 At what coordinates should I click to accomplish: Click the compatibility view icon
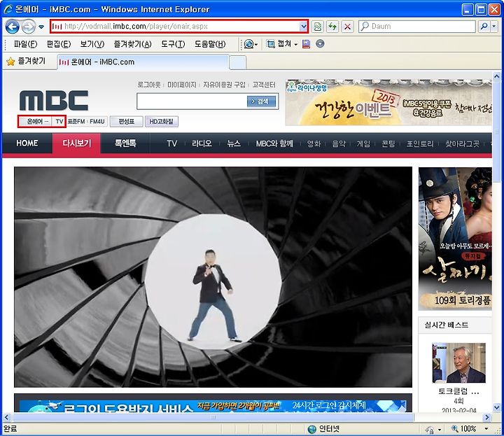(318, 27)
